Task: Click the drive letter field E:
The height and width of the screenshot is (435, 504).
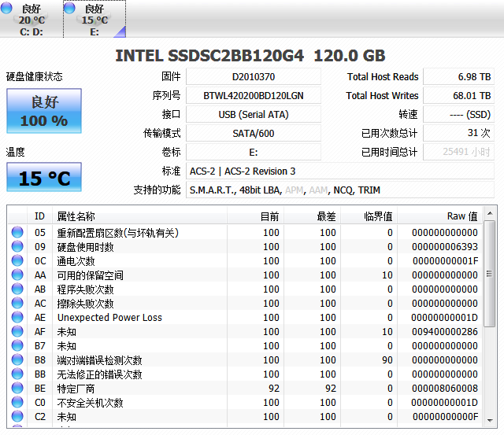Action: pyautogui.click(x=254, y=152)
